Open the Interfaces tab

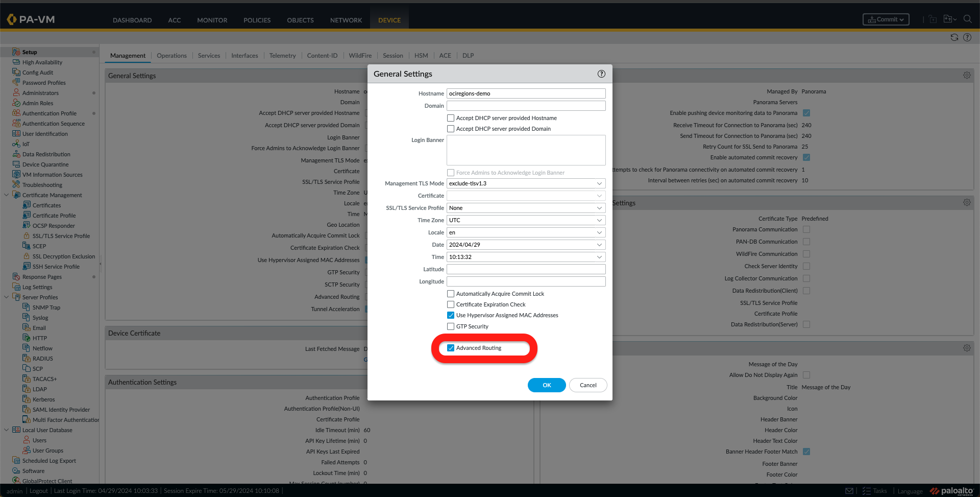click(x=244, y=55)
